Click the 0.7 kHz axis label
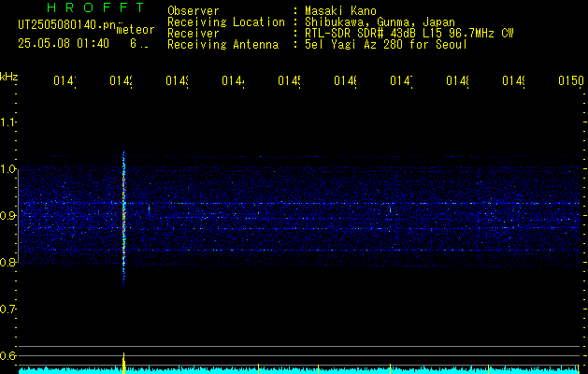 [x=7, y=309]
